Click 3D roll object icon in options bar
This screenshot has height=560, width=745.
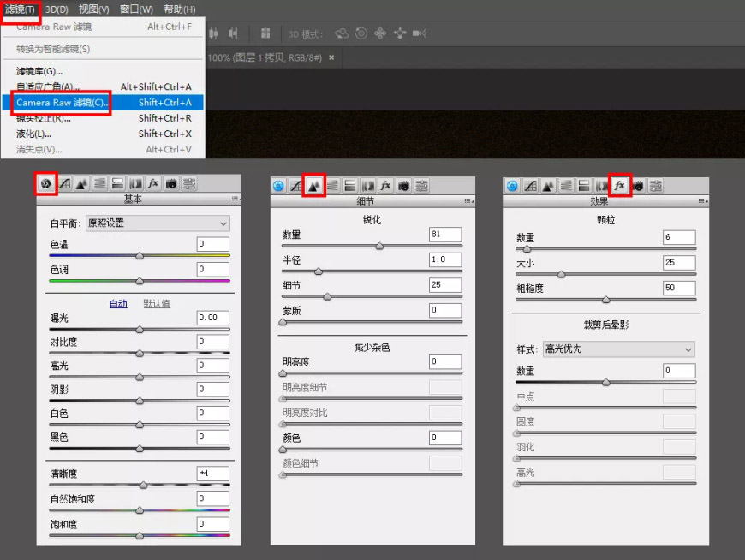point(361,33)
